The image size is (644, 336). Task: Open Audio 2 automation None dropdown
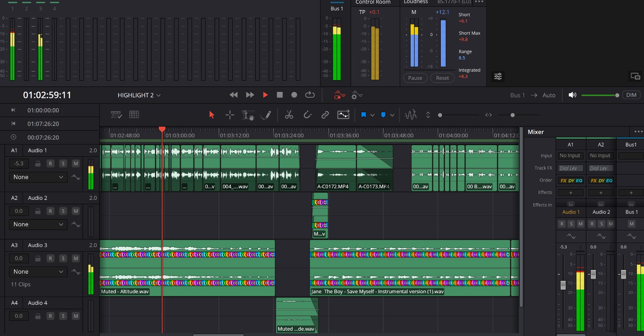(x=38, y=224)
